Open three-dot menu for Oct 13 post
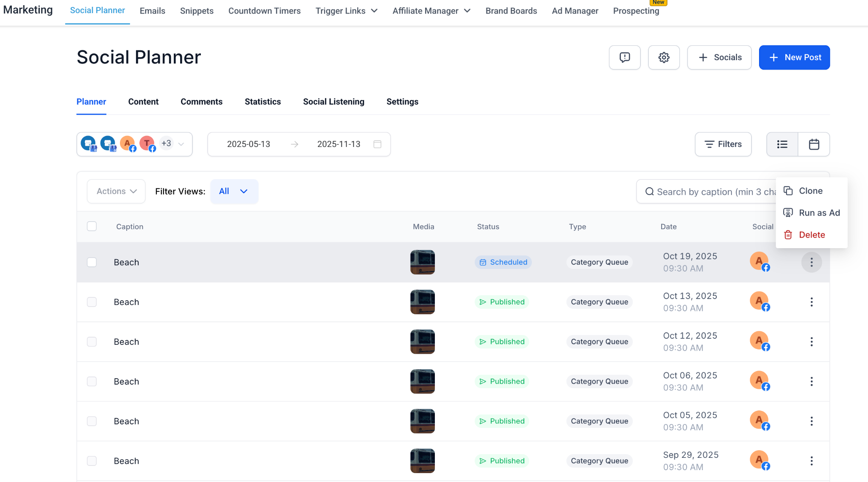The width and height of the screenshot is (868, 482). pyautogui.click(x=811, y=302)
